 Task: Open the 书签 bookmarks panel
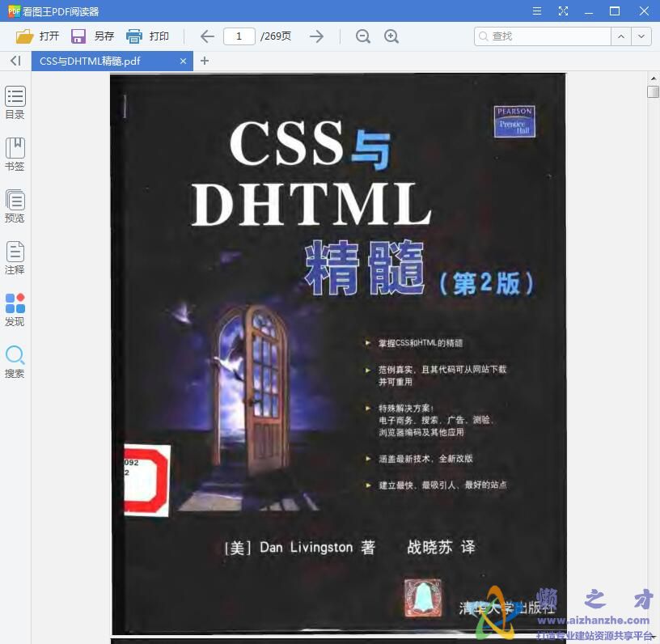[15, 155]
